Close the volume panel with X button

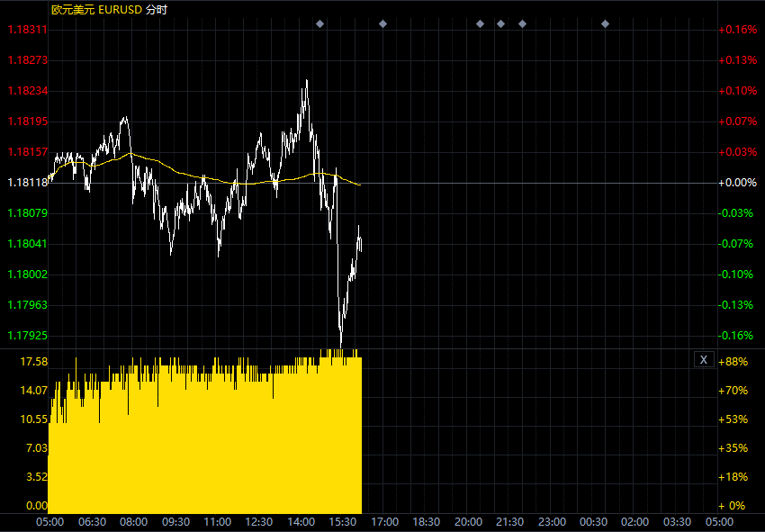point(704,360)
